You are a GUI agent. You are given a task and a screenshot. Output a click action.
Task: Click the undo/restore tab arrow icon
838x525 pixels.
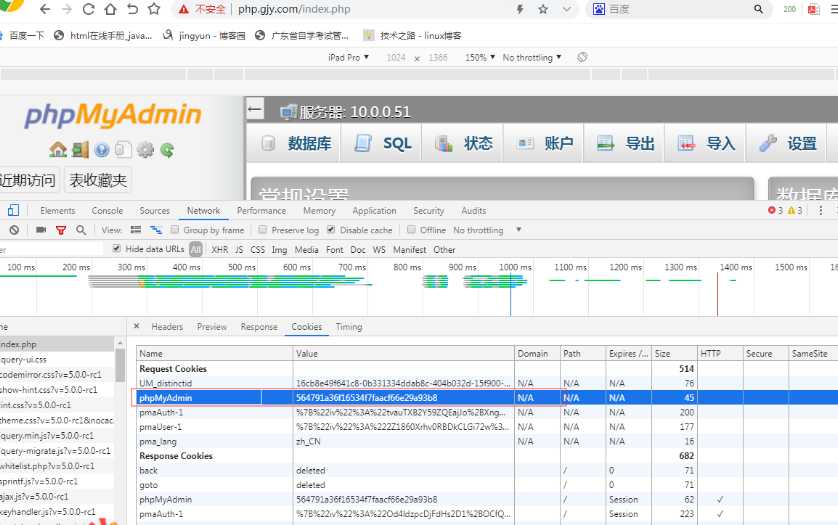point(132,9)
